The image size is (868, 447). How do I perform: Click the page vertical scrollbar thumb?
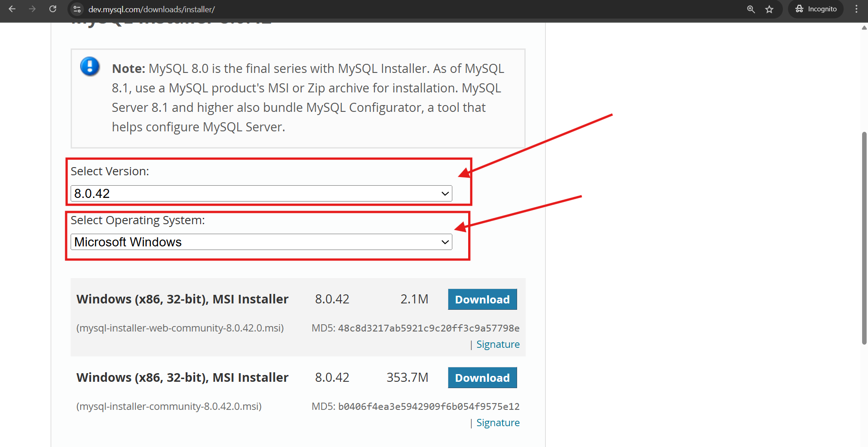(x=864, y=238)
